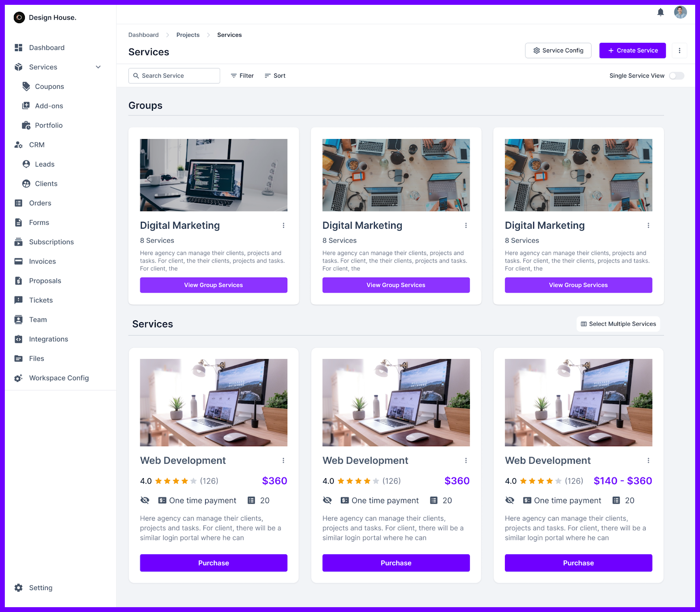The height and width of the screenshot is (612, 700).
Task: Open the Coupons section
Action: tap(49, 86)
